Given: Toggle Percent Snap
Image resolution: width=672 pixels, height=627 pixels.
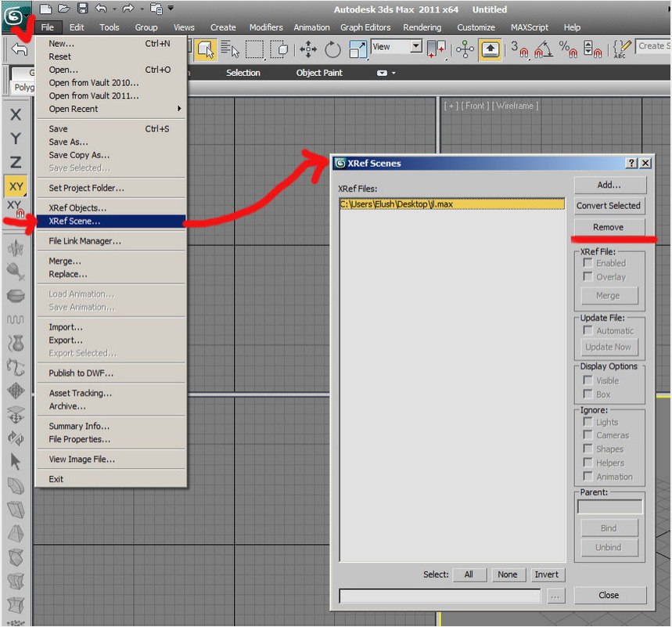Looking at the screenshot, I should pyautogui.click(x=568, y=49).
